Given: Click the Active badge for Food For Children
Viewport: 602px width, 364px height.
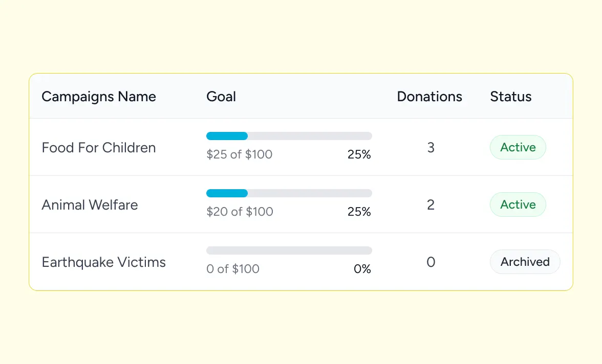Looking at the screenshot, I should (x=518, y=147).
